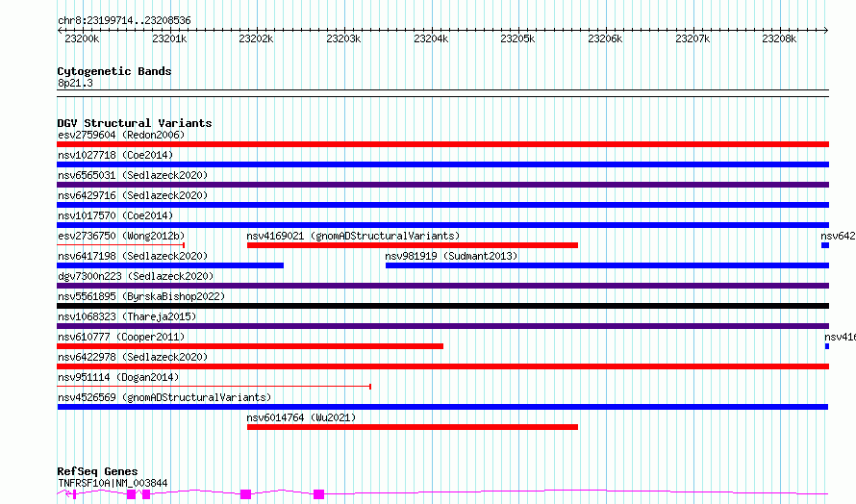This screenshot has width=856, height=504.
Task: Open the nsv6422978 (Sedlazeck2020) label
Action: coord(133,357)
